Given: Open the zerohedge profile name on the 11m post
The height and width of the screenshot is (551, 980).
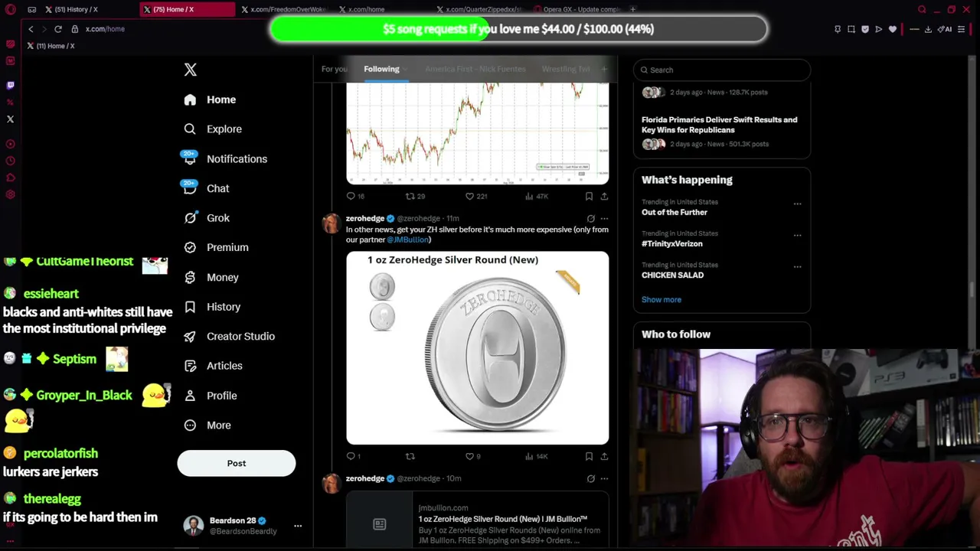Looking at the screenshot, I should click(x=365, y=219).
